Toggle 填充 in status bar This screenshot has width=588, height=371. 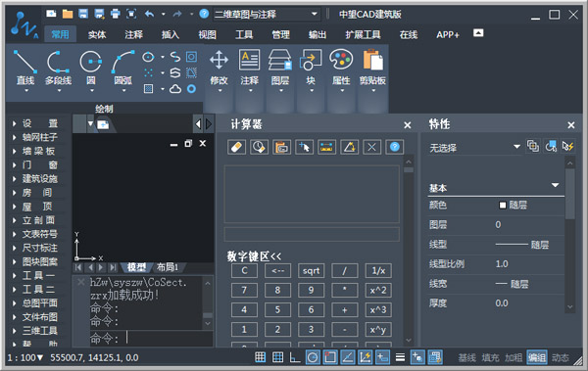491,358
